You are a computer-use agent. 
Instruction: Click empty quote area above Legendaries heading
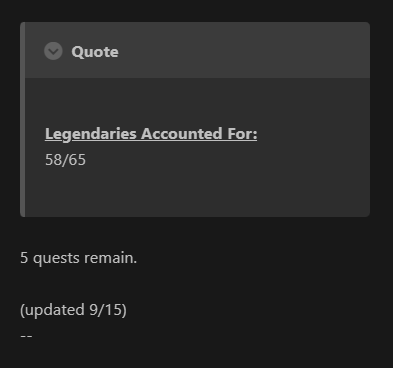click(x=197, y=101)
